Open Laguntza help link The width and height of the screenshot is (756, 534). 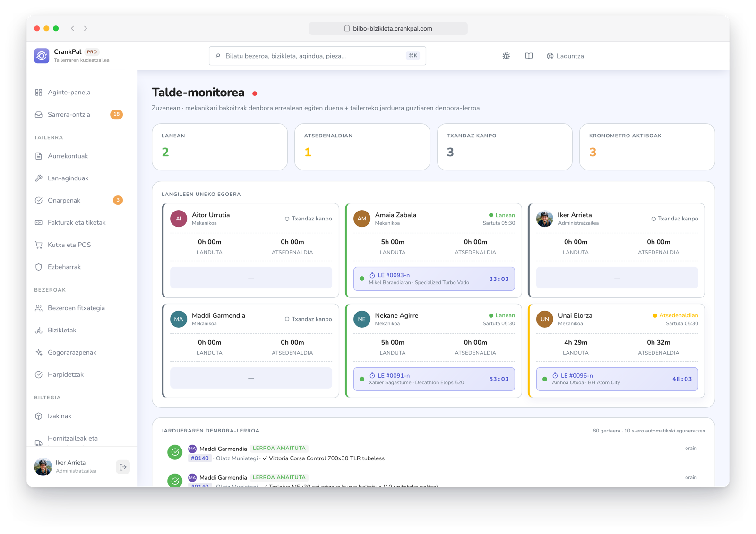(565, 56)
